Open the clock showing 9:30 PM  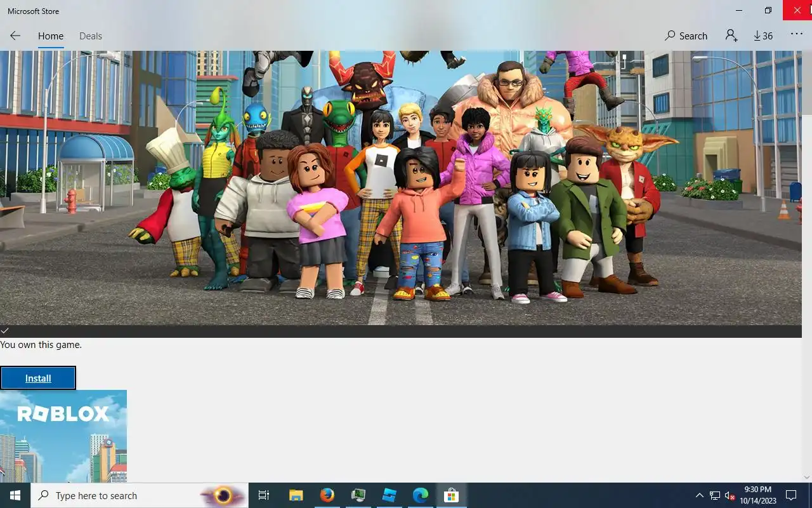pos(758,495)
